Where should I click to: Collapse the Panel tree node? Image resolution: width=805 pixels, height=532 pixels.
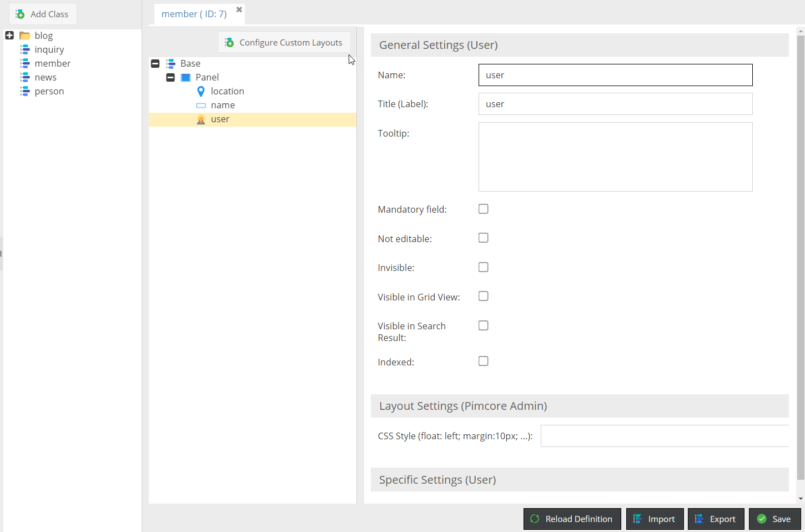[170, 77]
